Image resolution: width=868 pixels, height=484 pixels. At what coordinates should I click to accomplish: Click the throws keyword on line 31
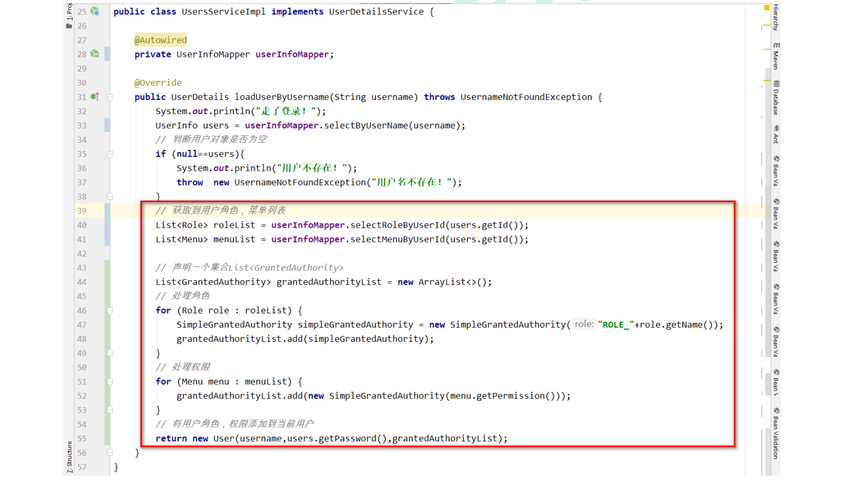click(440, 97)
